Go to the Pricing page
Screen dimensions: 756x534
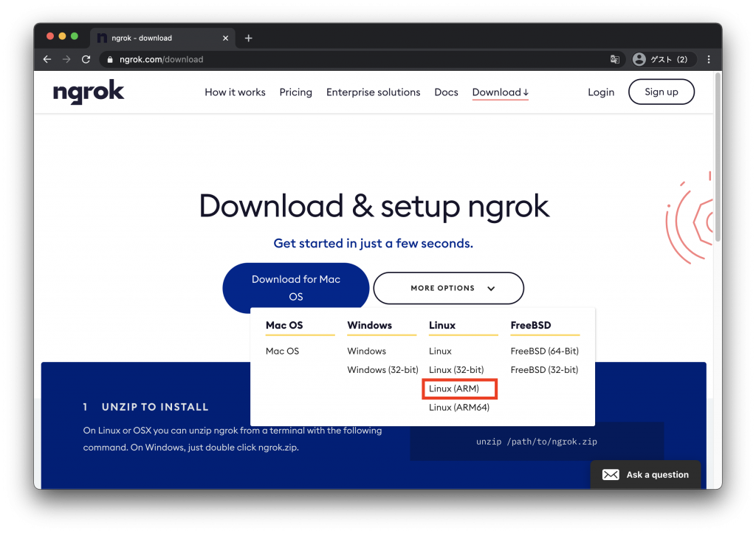(295, 92)
